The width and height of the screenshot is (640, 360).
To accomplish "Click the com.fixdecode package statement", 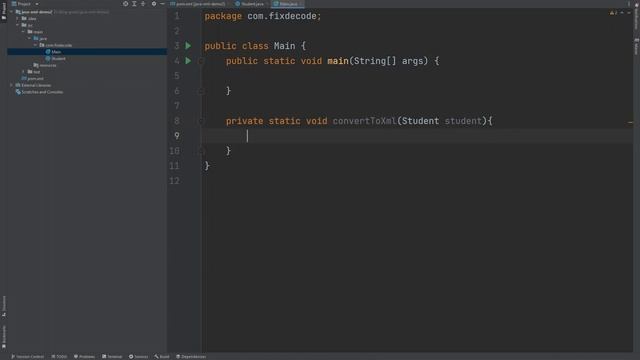I will pyautogui.click(x=263, y=16).
